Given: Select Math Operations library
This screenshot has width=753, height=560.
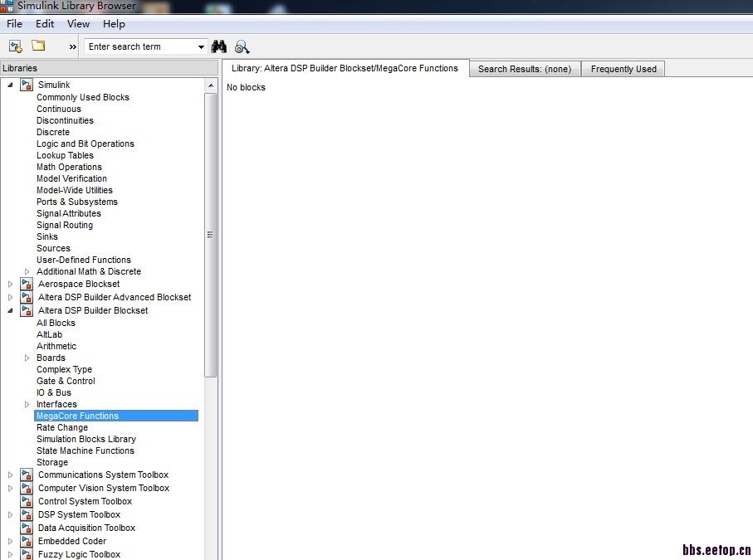Looking at the screenshot, I should tap(69, 167).
